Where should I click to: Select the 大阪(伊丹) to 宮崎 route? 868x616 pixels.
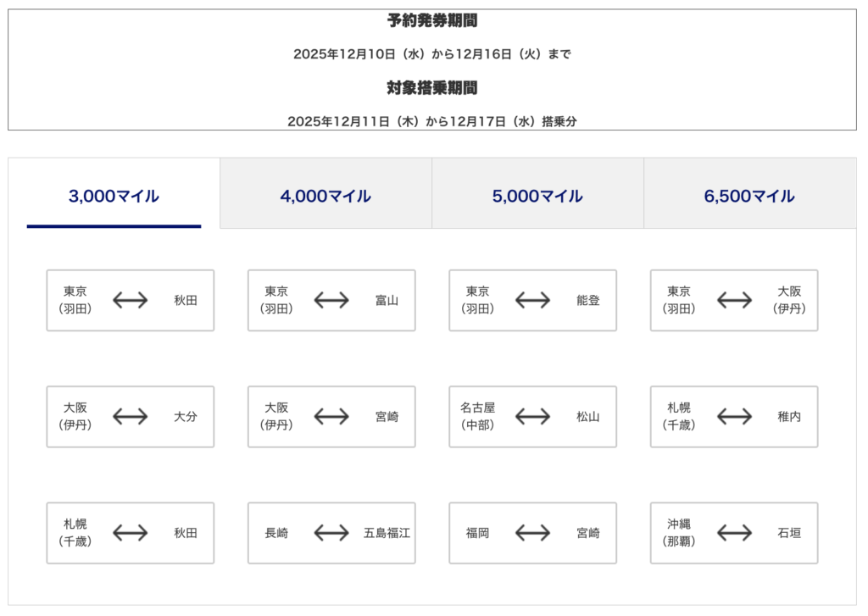pos(331,417)
